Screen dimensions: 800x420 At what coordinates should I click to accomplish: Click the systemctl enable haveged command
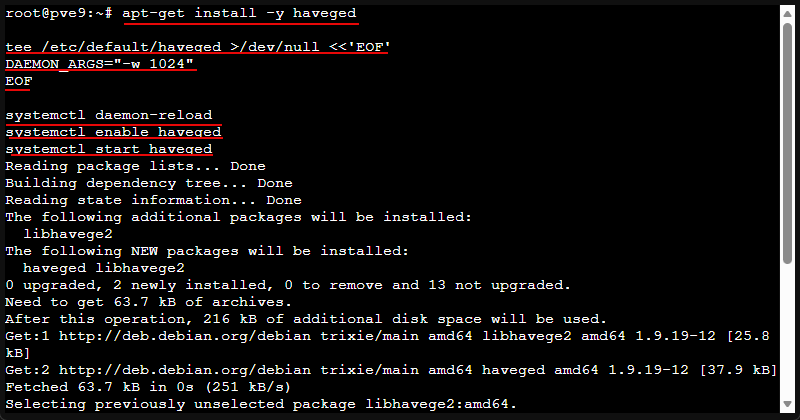pos(113,132)
